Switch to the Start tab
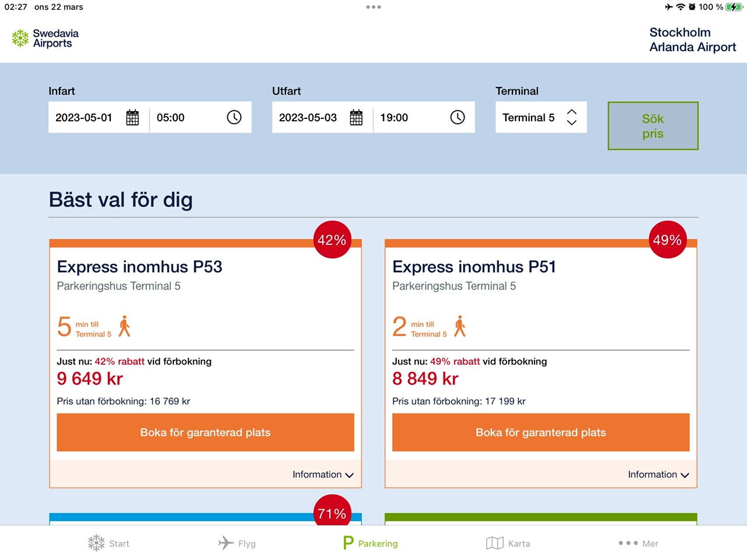Image resolution: width=747 pixels, height=560 pixels. click(109, 543)
